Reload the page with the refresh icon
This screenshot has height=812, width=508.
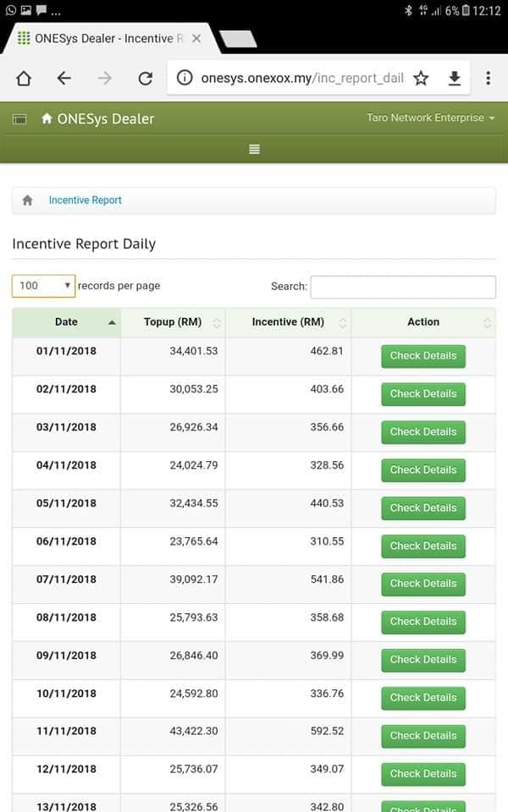[x=145, y=78]
